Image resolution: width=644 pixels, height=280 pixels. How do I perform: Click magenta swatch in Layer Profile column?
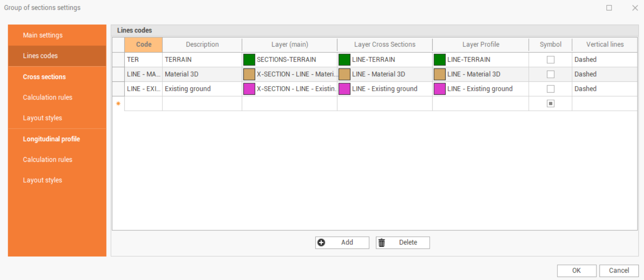click(x=440, y=89)
